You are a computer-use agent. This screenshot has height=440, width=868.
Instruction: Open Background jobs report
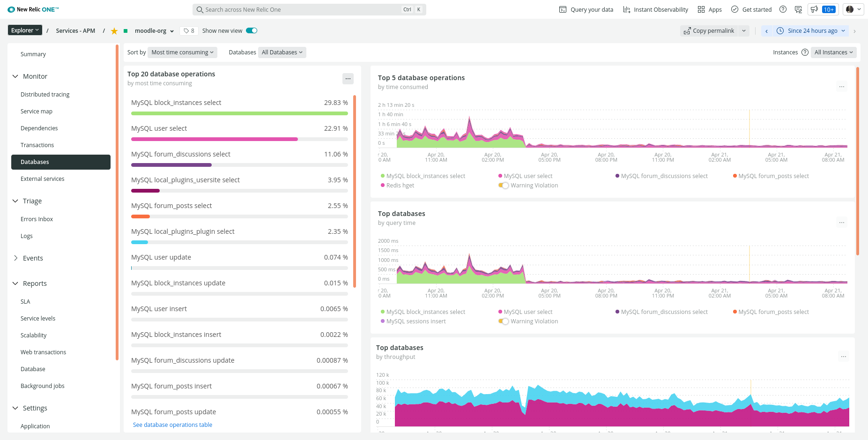click(43, 386)
